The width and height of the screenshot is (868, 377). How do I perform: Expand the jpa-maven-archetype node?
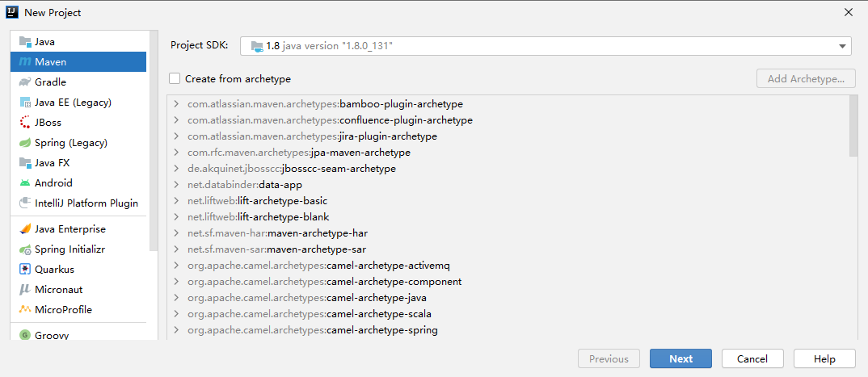tap(176, 153)
